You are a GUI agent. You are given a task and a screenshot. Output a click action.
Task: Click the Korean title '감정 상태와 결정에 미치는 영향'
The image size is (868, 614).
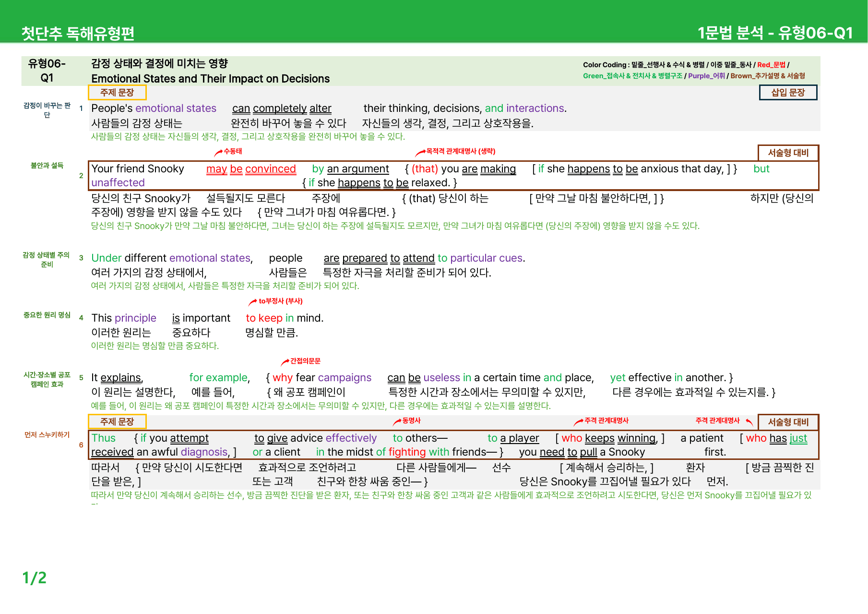pyautogui.click(x=159, y=63)
